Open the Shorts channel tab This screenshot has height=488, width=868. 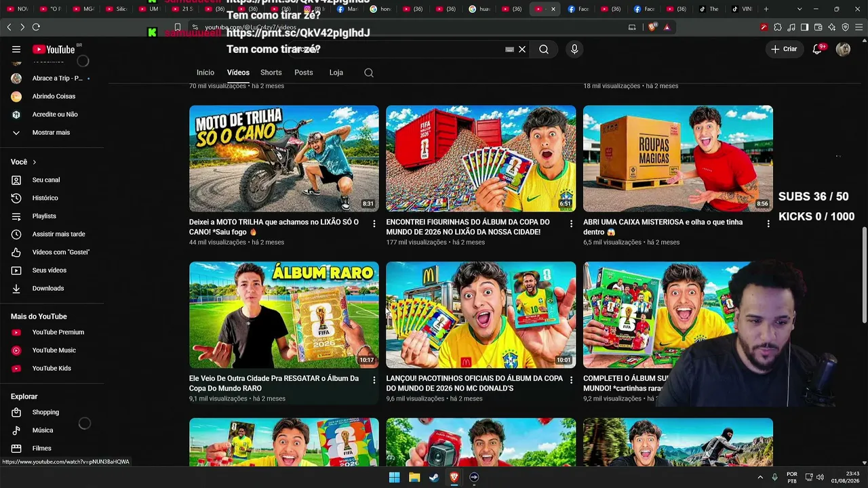tap(271, 73)
